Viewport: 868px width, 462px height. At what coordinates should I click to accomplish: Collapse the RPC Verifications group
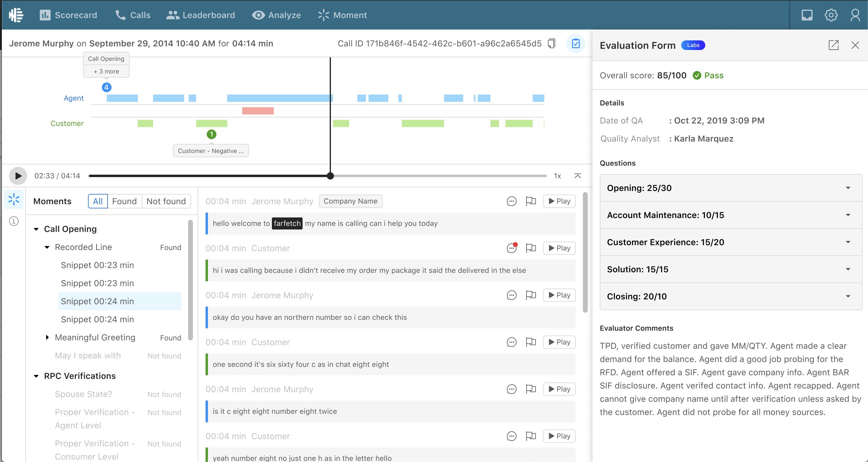[x=36, y=376]
